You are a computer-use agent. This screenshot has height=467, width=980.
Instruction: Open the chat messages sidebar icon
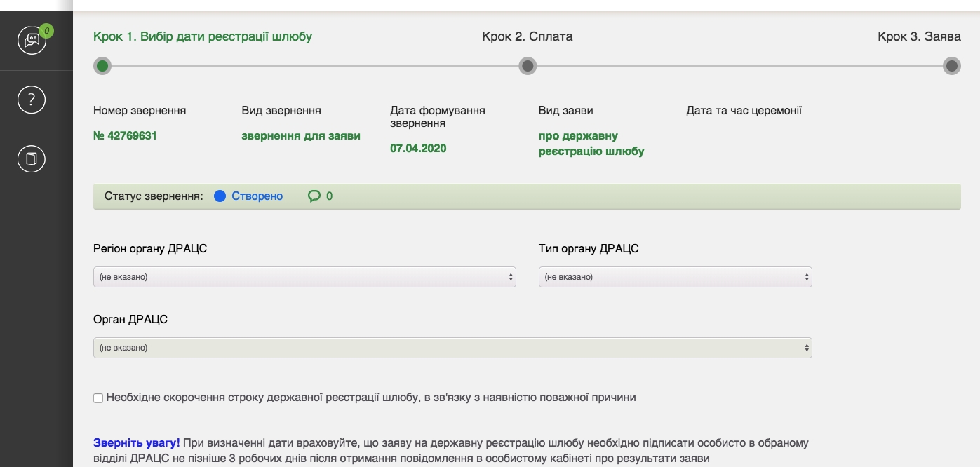pyautogui.click(x=32, y=41)
